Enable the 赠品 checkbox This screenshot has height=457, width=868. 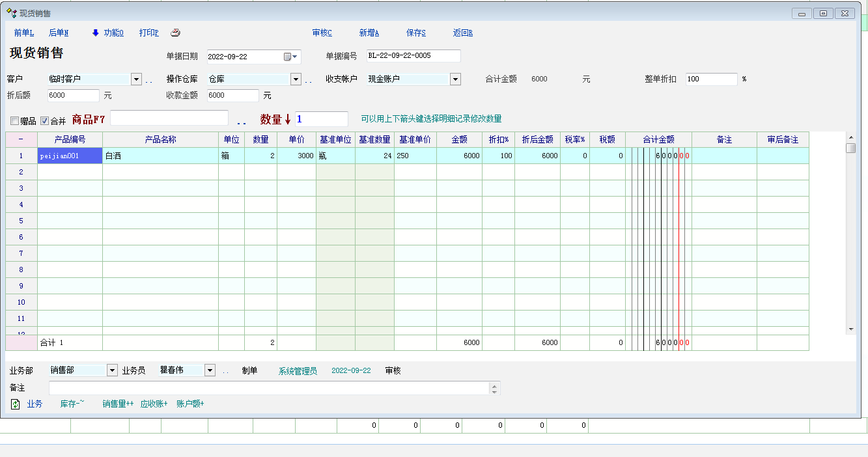15,120
